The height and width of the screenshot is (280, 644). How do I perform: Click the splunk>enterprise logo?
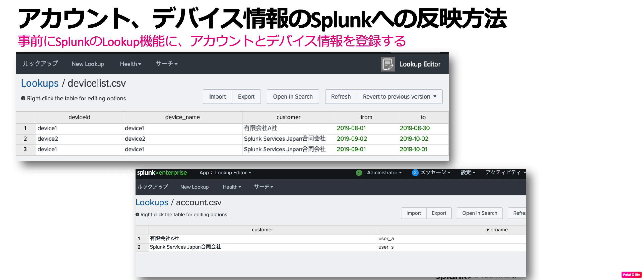point(162,173)
